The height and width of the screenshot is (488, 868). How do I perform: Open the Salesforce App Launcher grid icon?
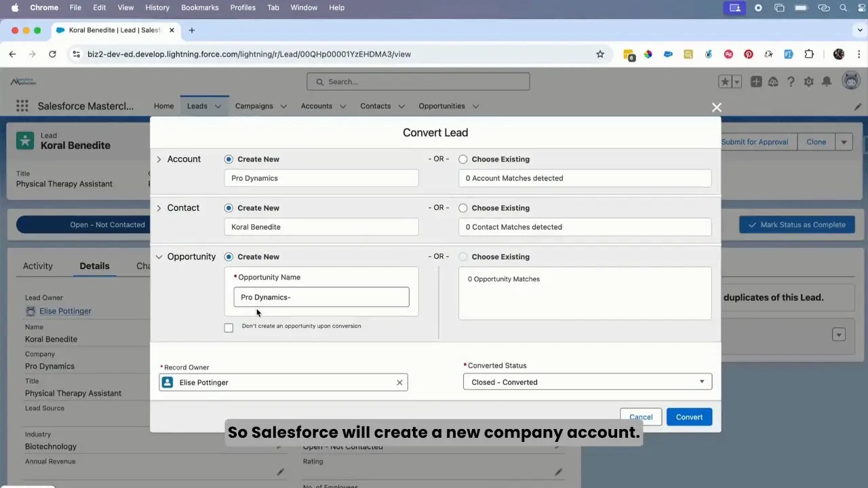click(x=22, y=106)
